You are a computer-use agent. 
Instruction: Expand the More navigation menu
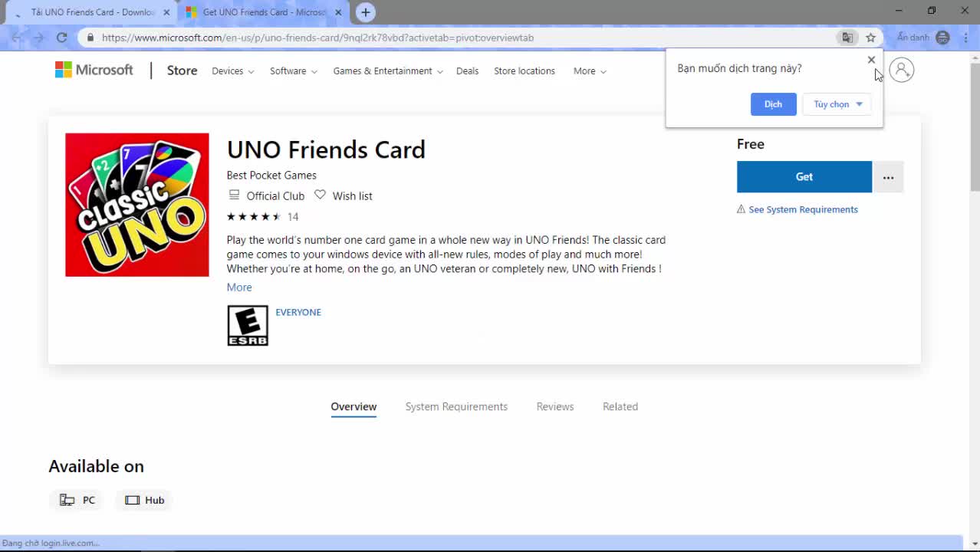point(590,71)
